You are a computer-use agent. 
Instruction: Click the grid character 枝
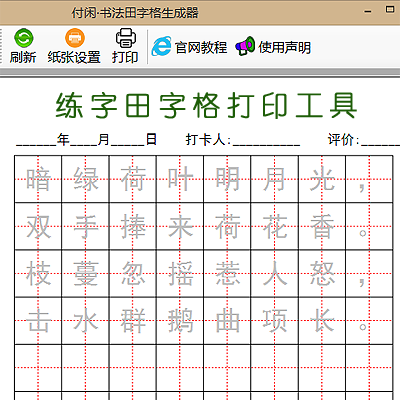38,274
